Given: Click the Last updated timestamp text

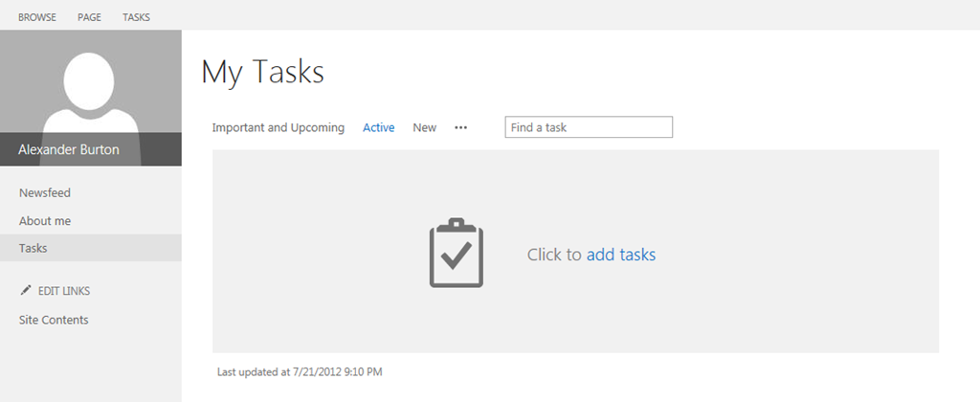Looking at the screenshot, I should coord(300,372).
